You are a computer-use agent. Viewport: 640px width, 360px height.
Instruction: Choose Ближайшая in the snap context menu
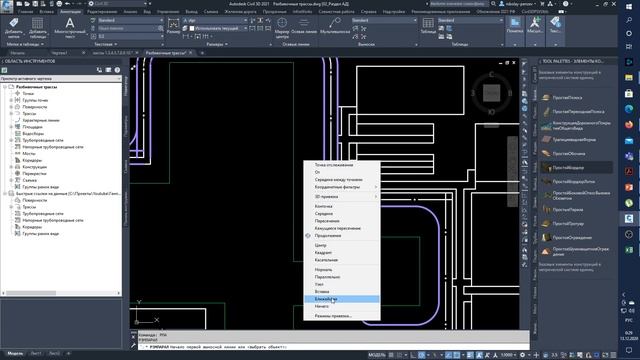click(342, 299)
